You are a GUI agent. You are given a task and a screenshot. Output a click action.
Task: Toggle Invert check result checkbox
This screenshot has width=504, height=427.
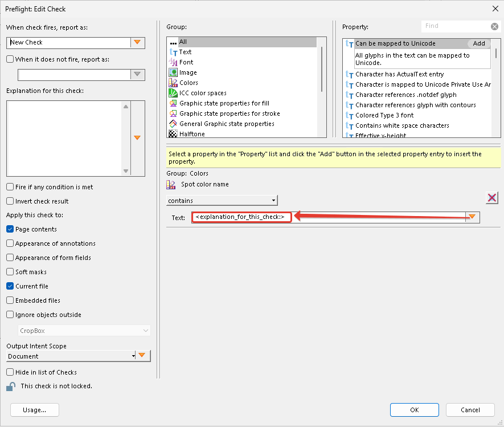(10, 201)
